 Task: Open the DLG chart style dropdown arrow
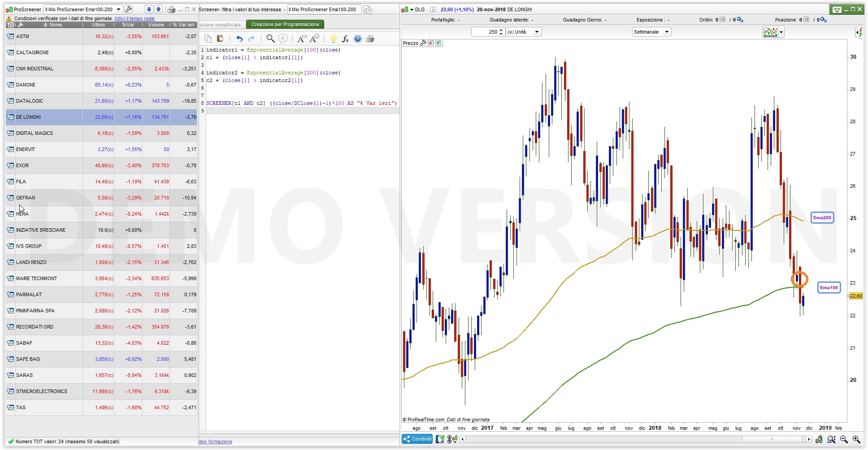412,9
